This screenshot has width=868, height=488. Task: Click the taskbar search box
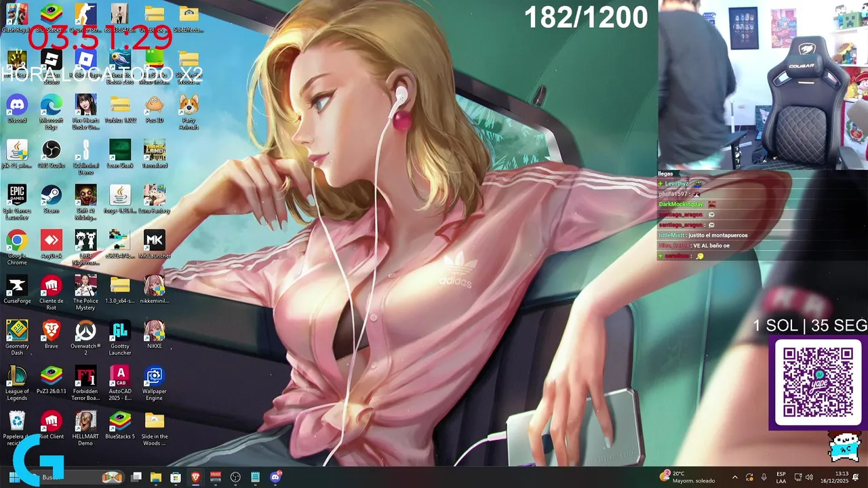coord(76,477)
